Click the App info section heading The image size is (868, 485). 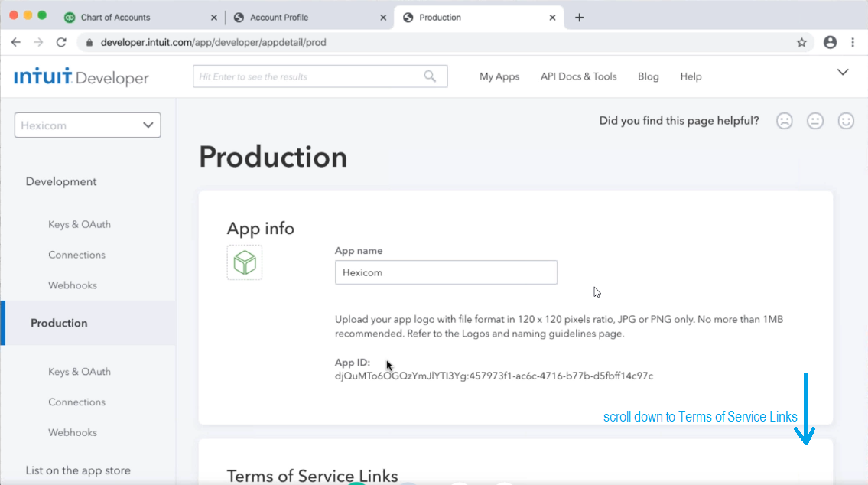click(260, 229)
